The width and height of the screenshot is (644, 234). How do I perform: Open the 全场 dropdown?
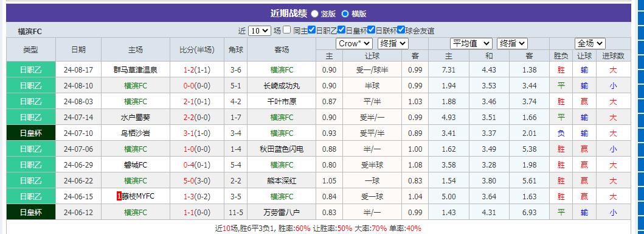(590, 43)
